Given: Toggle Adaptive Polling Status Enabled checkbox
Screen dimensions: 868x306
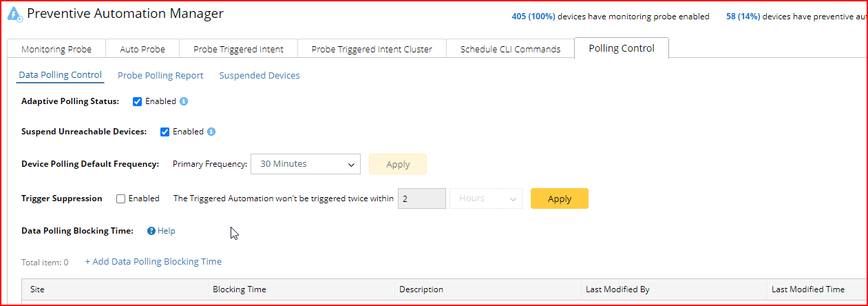Looking at the screenshot, I should coord(138,101).
